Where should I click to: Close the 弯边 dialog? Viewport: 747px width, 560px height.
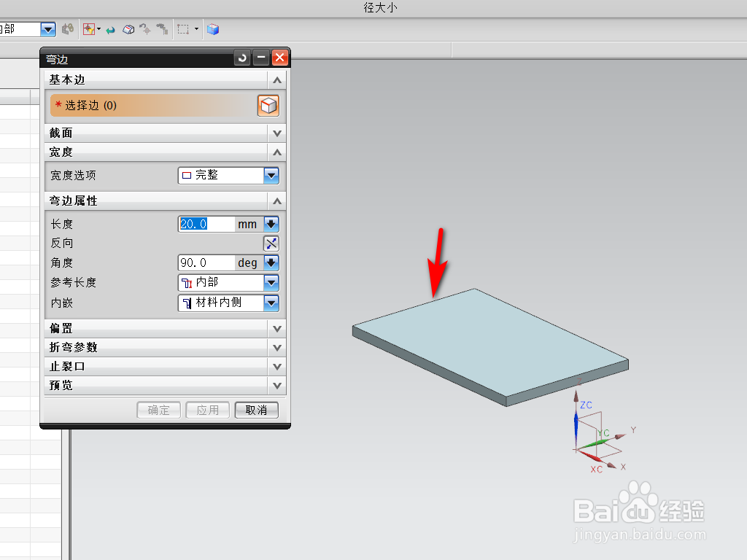click(x=279, y=58)
